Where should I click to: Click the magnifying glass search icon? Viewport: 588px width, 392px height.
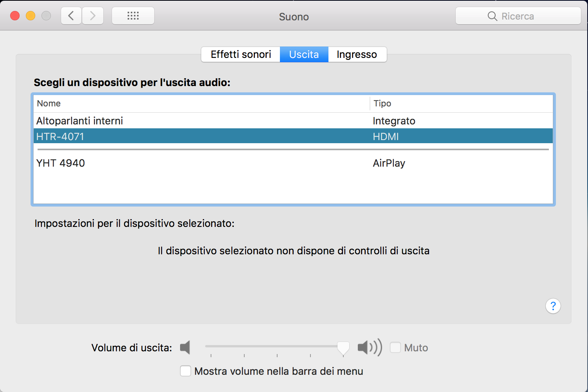(x=492, y=16)
